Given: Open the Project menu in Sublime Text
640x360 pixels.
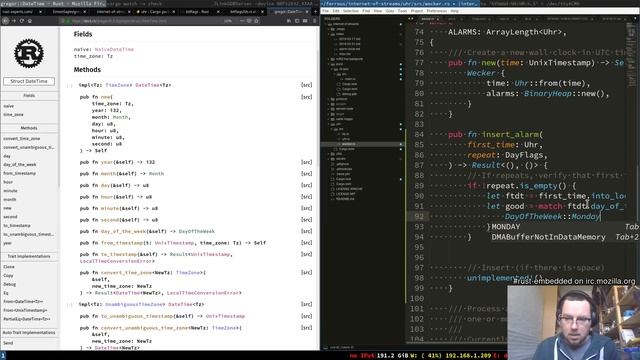Looking at the screenshot, I should (x=417, y=11).
